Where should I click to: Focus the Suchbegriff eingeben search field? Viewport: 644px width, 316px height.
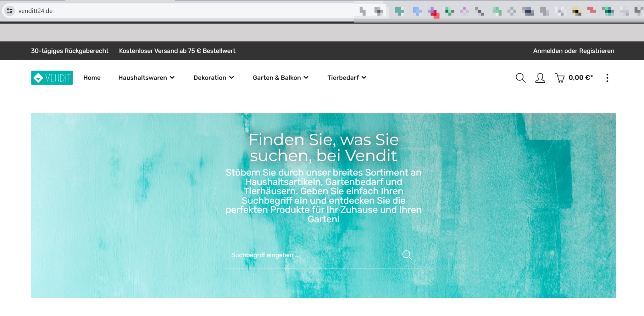(311, 255)
